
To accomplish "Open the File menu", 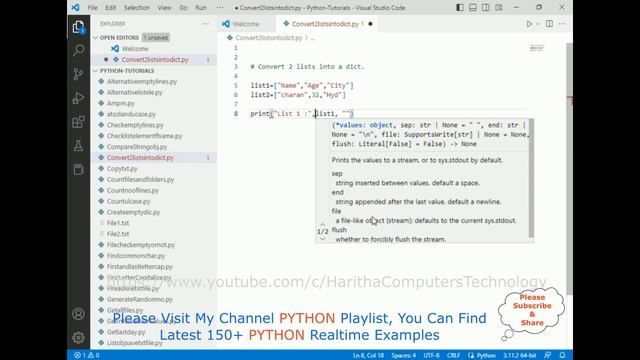I will (93, 8).
